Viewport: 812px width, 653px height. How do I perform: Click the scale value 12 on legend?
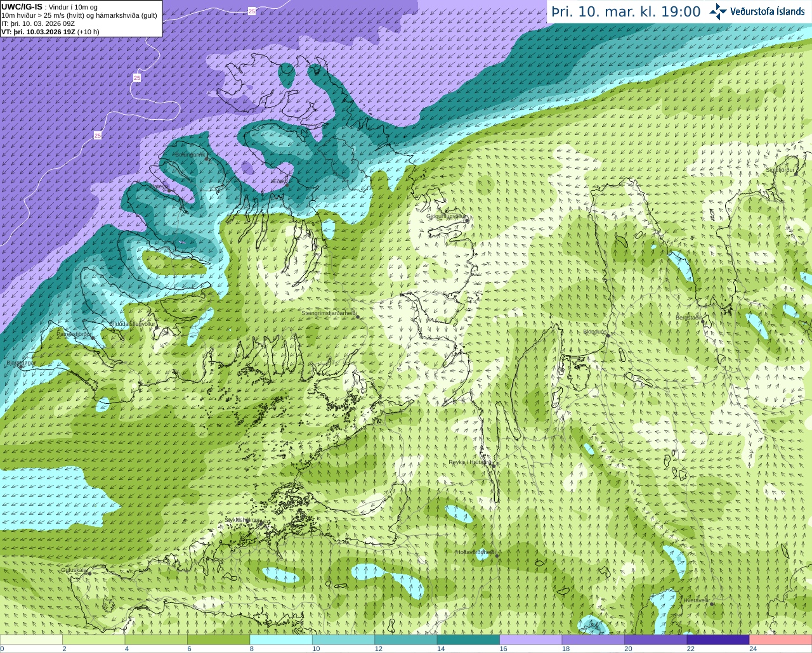pos(378,649)
